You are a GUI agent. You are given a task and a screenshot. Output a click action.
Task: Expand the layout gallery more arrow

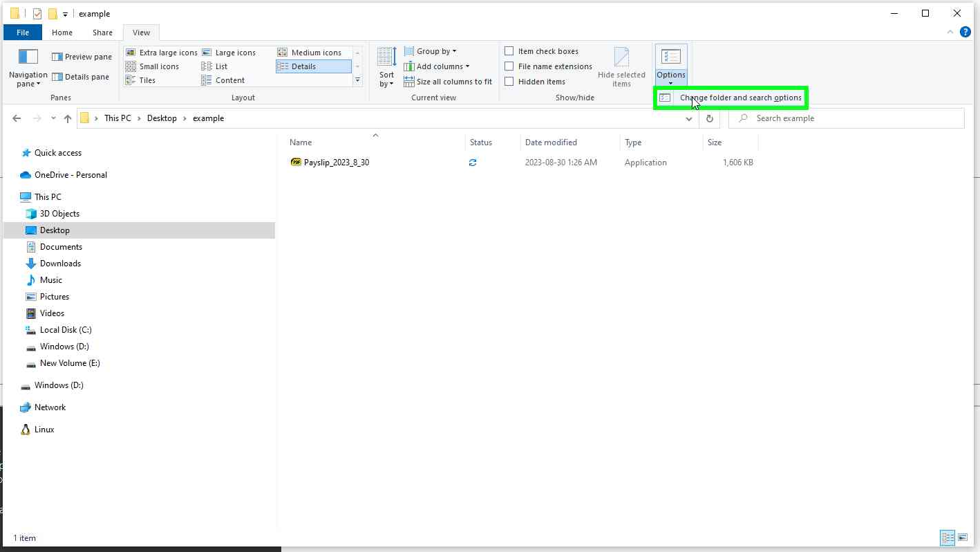point(357,80)
